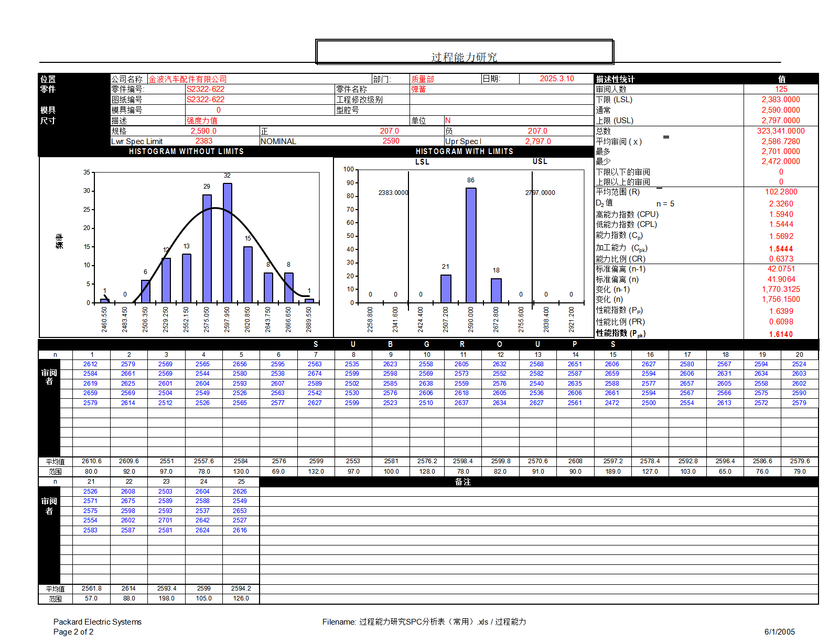Image resolution: width=829 pixels, height=644 pixels.
Task: Click the unit value N cell
Action: 448,121
